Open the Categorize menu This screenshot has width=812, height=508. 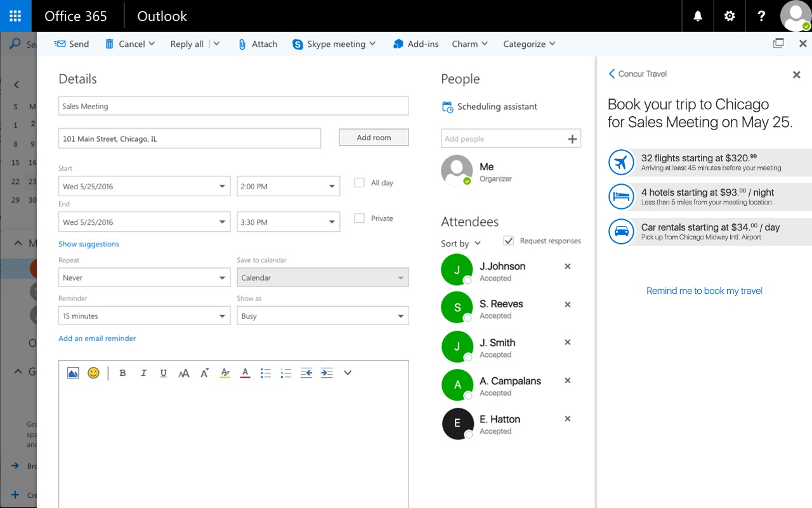point(529,44)
